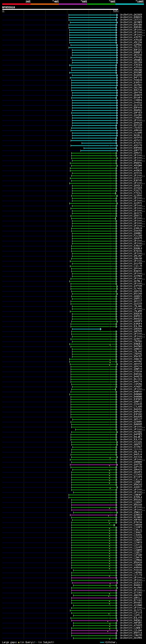
Task: Select the UniRef100_A4W1Y8 label
Action: 131,359
